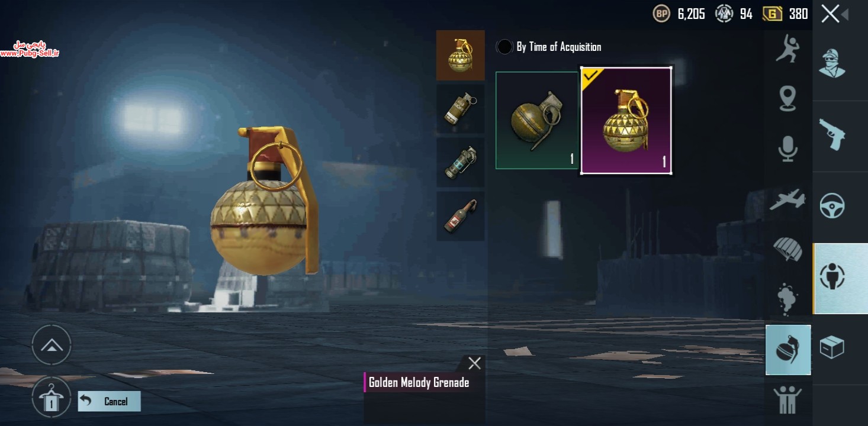Select the default frag grenade skin
The height and width of the screenshot is (426, 868).
(537, 121)
